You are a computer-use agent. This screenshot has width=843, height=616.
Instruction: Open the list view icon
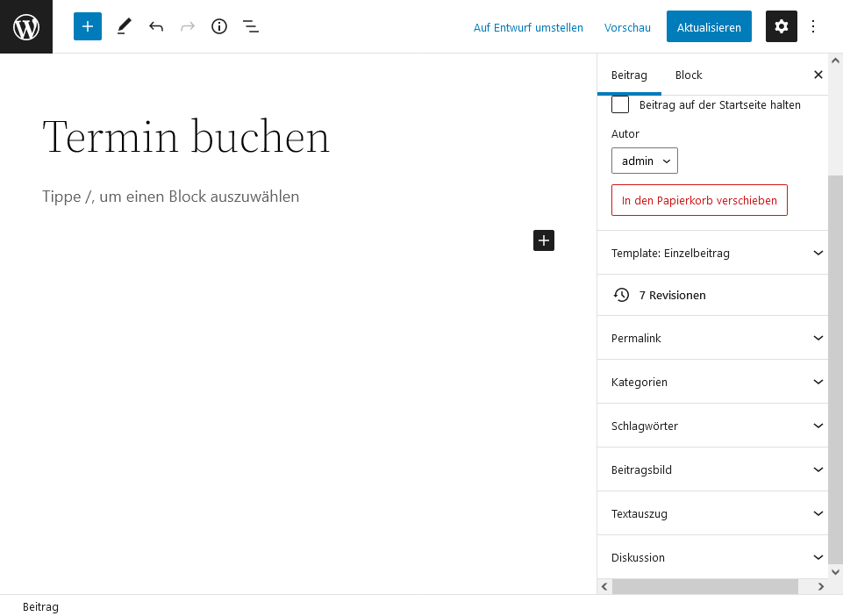(251, 26)
